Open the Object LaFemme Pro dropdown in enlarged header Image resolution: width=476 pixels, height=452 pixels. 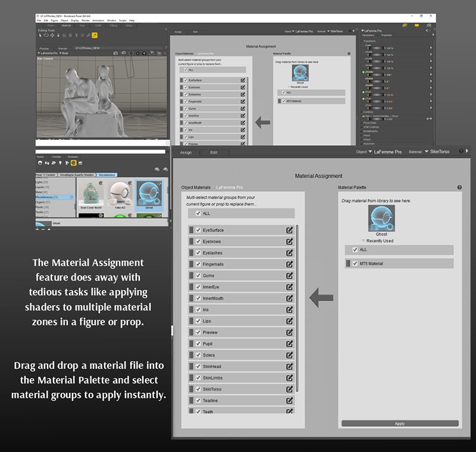click(x=385, y=152)
